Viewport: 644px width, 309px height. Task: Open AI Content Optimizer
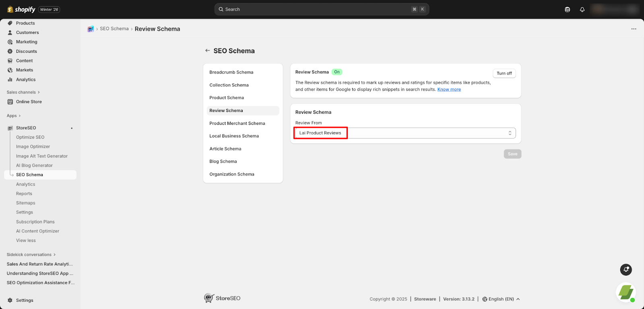click(37, 231)
